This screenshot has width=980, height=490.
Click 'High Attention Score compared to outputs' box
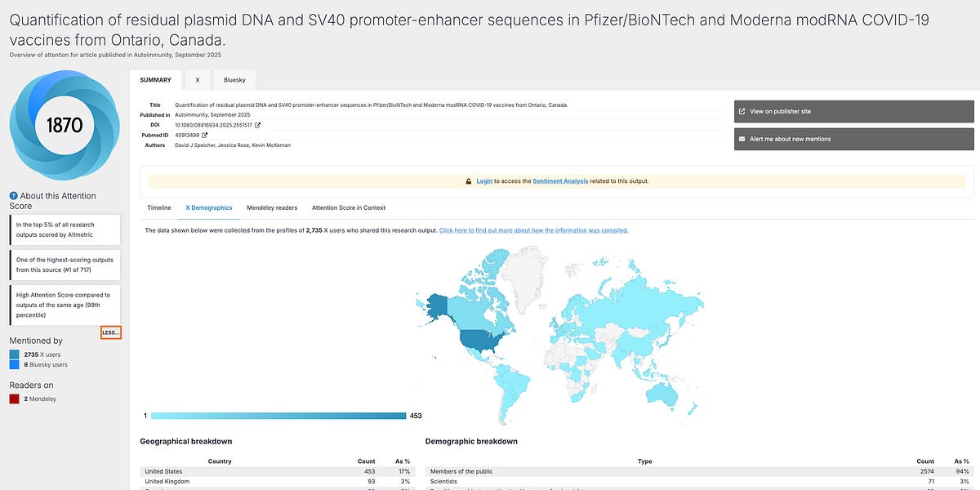coord(65,305)
